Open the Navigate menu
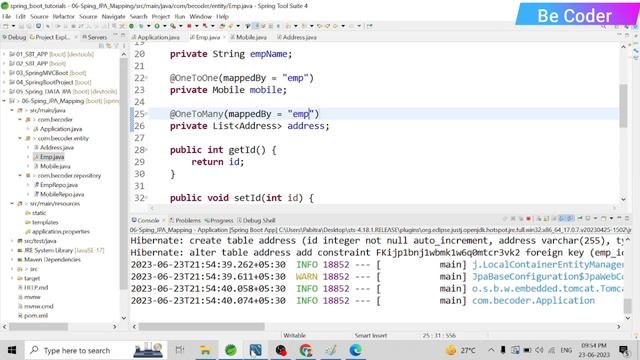640x360 pixels. tap(113, 16)
